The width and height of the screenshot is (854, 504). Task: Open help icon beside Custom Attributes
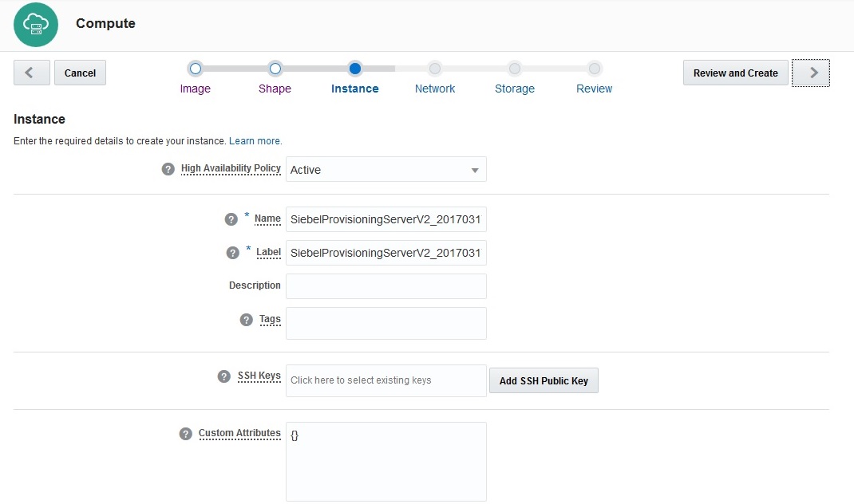click(x=186, y=434)
